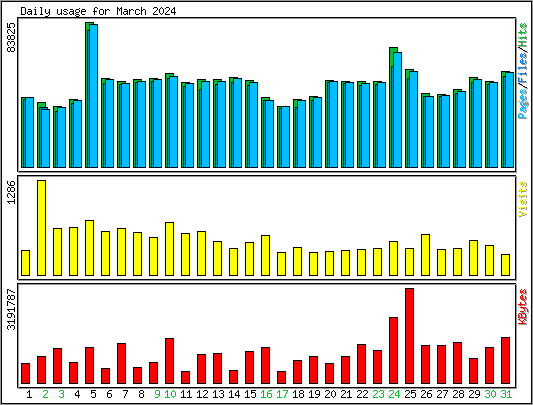Image resolution: width=533 pixels, height=405 pixels.
Task: Select day 14 label on the x-axis
Action: [x=234, y=394]
